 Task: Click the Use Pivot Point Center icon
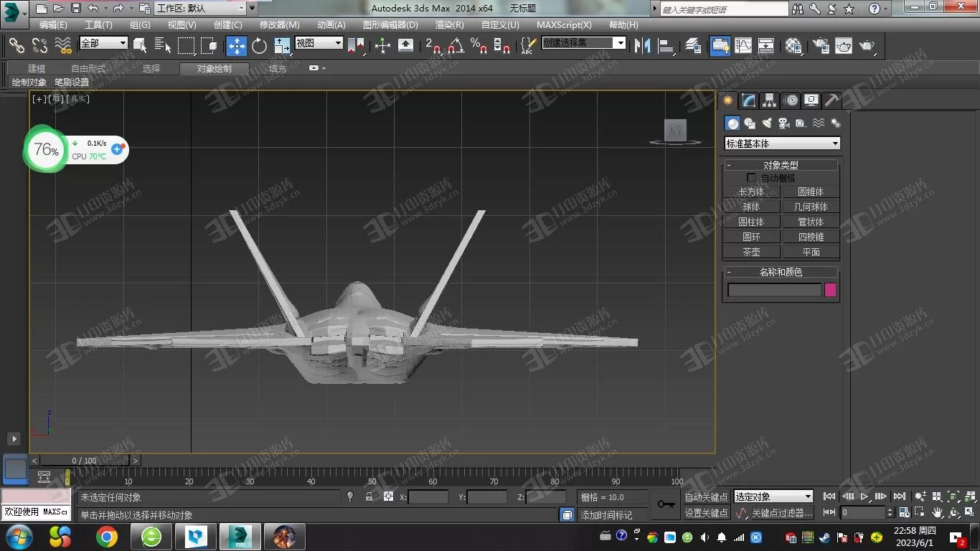(355, 46)
